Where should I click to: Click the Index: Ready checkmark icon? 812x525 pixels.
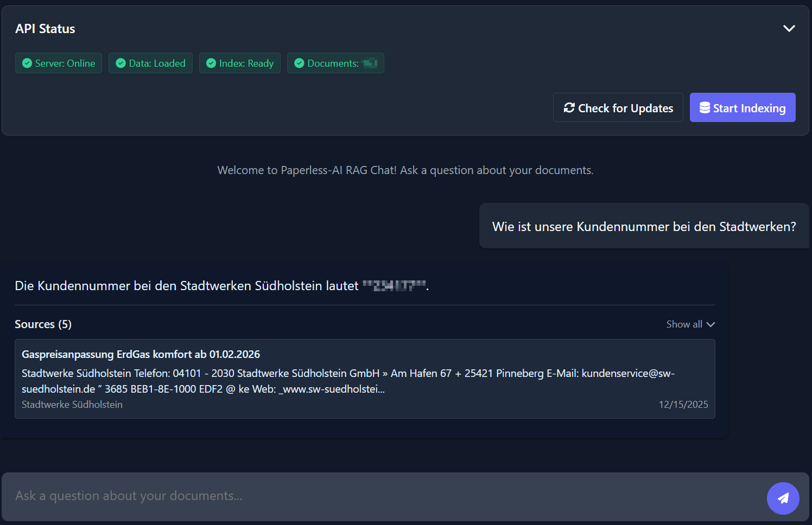click(x=211, y=63)
